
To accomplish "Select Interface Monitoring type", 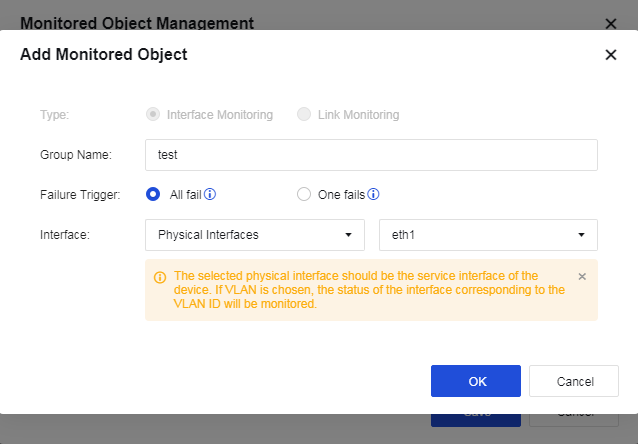I will tap(153, 115).
